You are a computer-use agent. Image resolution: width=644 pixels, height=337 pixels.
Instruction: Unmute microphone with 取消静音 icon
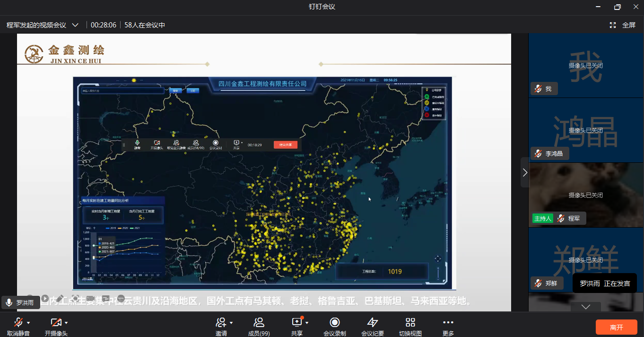pos(18,322)
